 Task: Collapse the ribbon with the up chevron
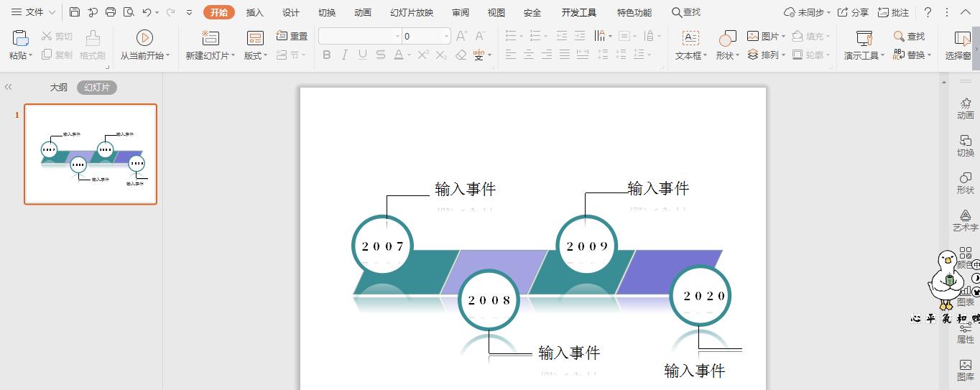[x=965, y=12]
